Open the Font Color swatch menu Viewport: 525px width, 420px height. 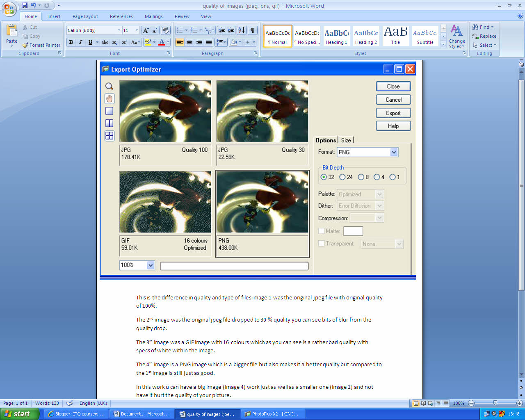click(x=167, y=42)
